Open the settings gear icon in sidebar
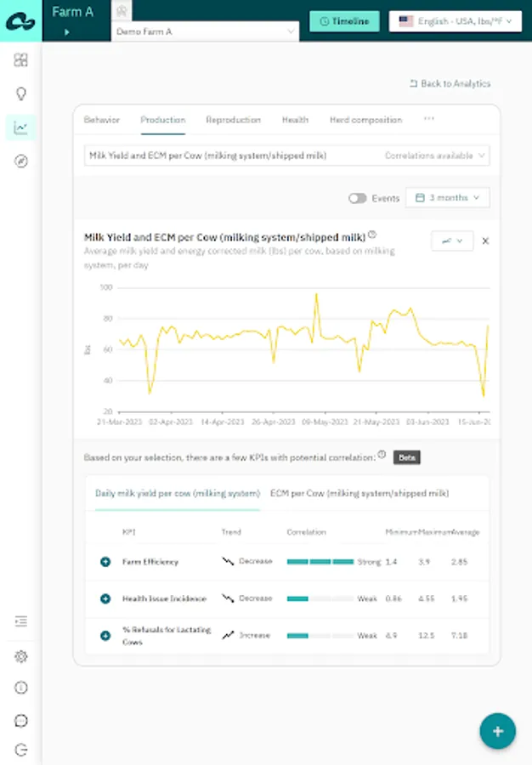Viewport: 532px width, 765px height. tap(21, 657)
